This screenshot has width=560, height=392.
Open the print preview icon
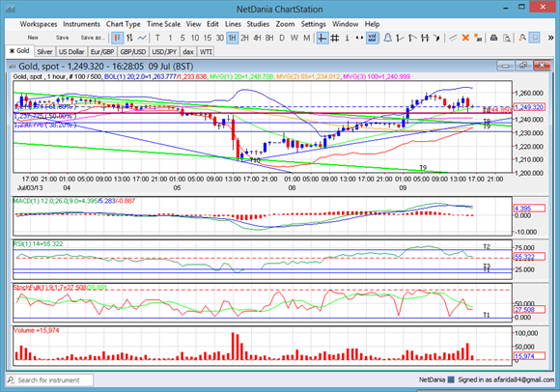point(506,38)
